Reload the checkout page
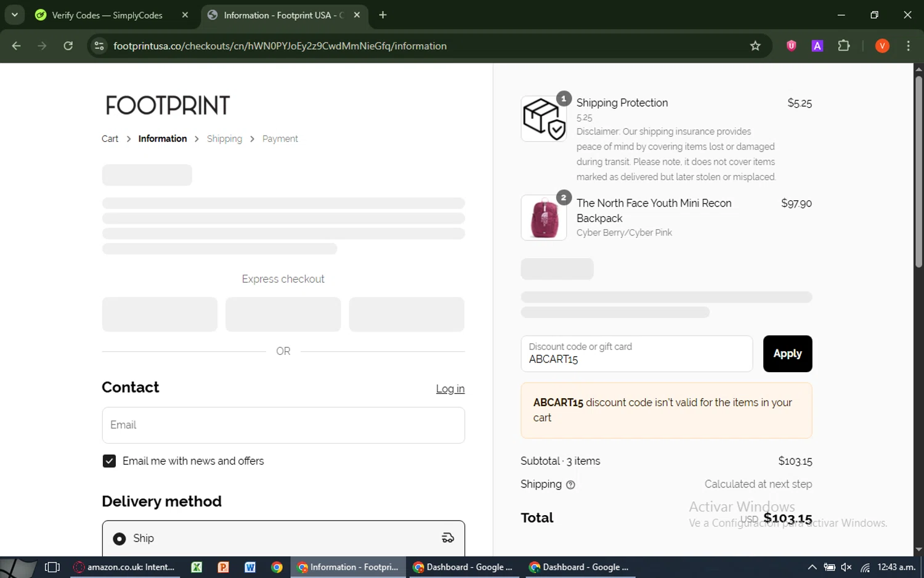This screenshot has height=578, width=924. 68,46
